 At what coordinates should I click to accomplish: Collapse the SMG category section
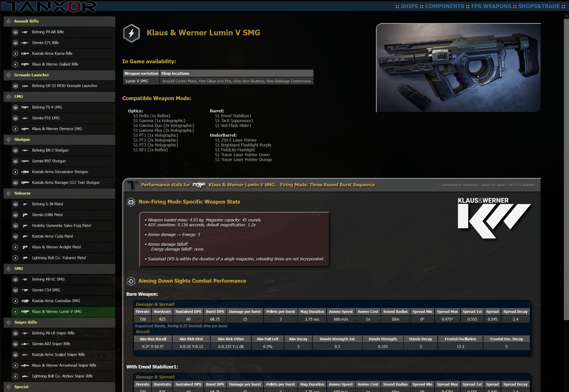click(x=18, y=269)
